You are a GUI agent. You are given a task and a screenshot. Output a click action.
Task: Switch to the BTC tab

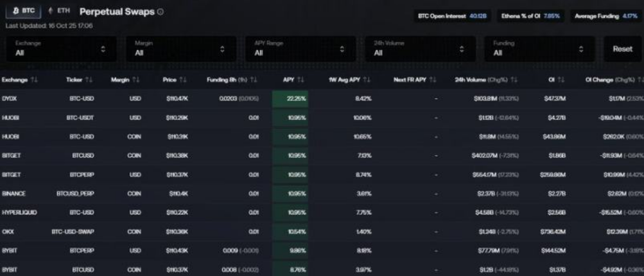pyautogui.click(x=23, y=11)
